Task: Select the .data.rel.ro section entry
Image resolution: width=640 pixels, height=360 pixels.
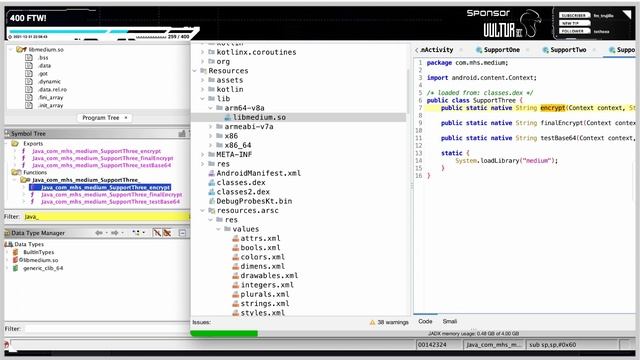Action: click(x=52, y=89)
